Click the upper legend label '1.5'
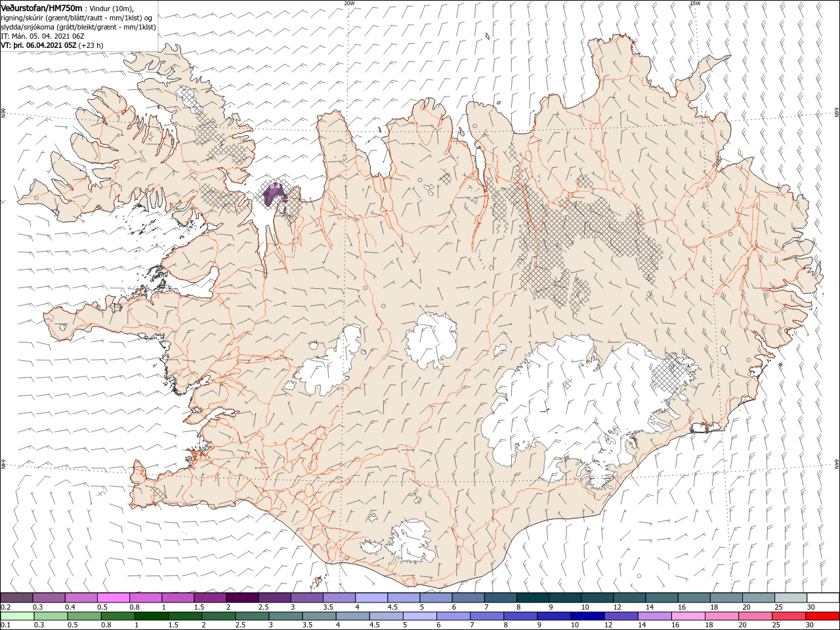The width and height of the screenshot is (840, 630). (198, 607)
